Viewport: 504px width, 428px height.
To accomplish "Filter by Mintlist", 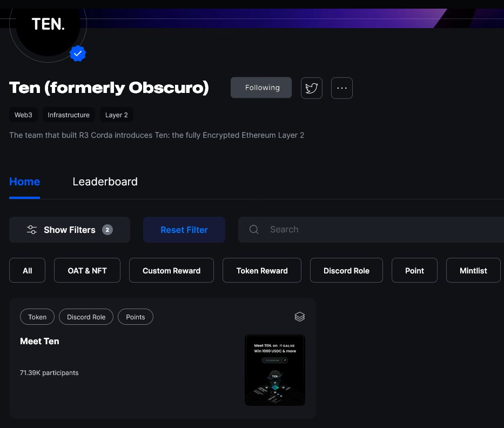I will [x=473, y=270].
